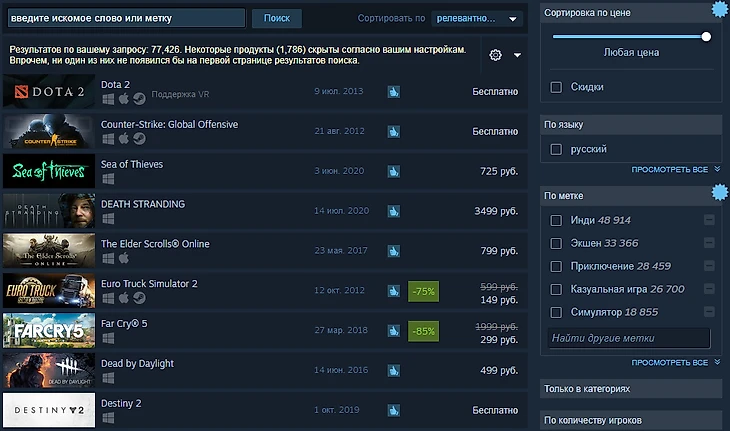730x431 pixels.
Task: Click the thumbs-up review icon for Dota 2
Action: (x=394, y=92)
